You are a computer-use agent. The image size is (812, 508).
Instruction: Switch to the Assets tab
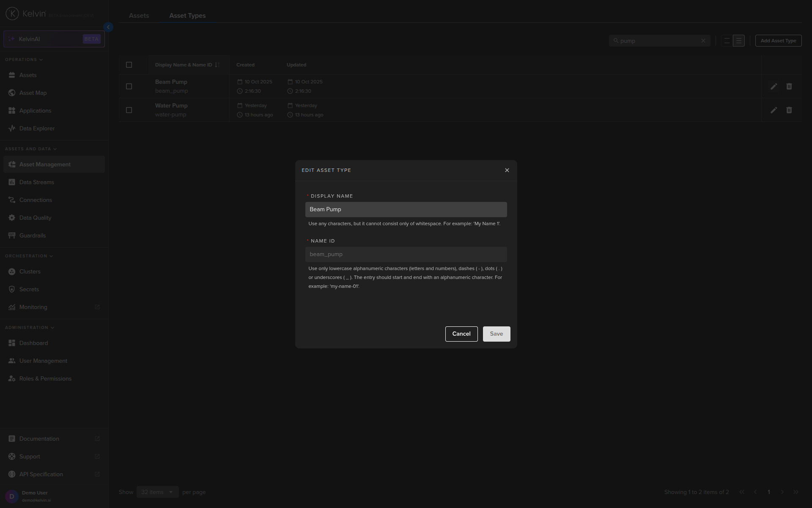[x=139, y=16]
